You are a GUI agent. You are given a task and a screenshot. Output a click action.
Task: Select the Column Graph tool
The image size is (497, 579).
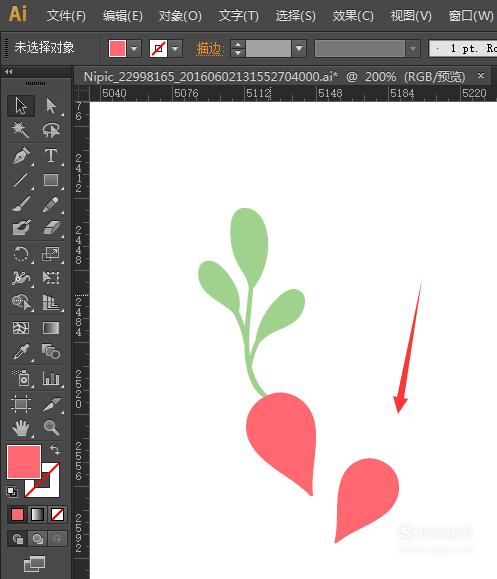tap(51, 378)
